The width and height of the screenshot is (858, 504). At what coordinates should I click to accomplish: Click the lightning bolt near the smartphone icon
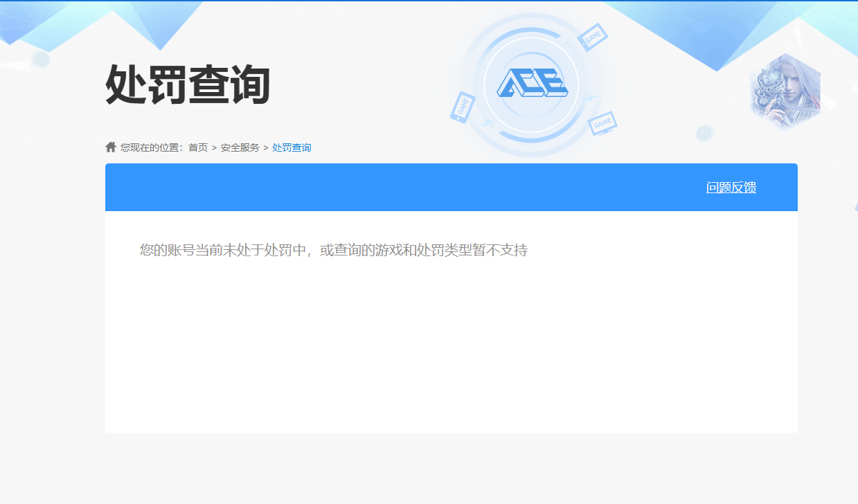[487, 124]
